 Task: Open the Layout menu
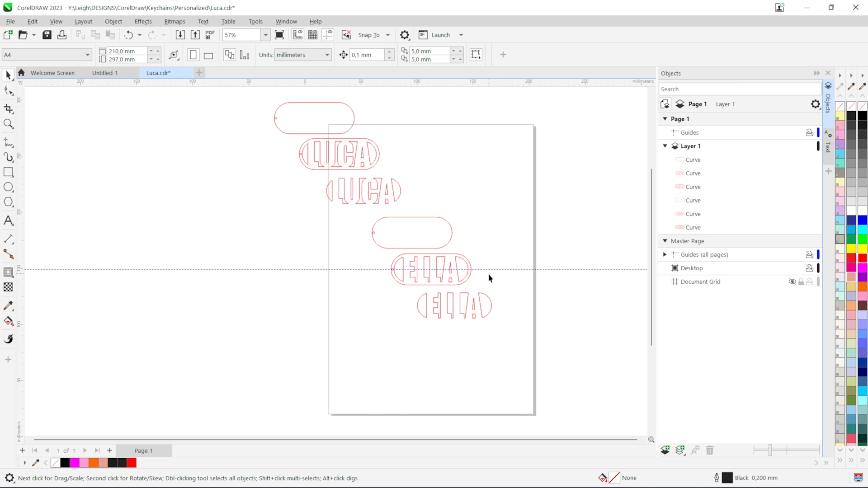pyautogui.click(x=84, y=21)
